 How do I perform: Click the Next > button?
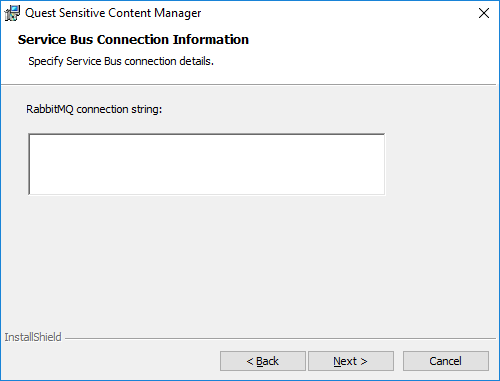pyautogui.click(x=351, y=361)
